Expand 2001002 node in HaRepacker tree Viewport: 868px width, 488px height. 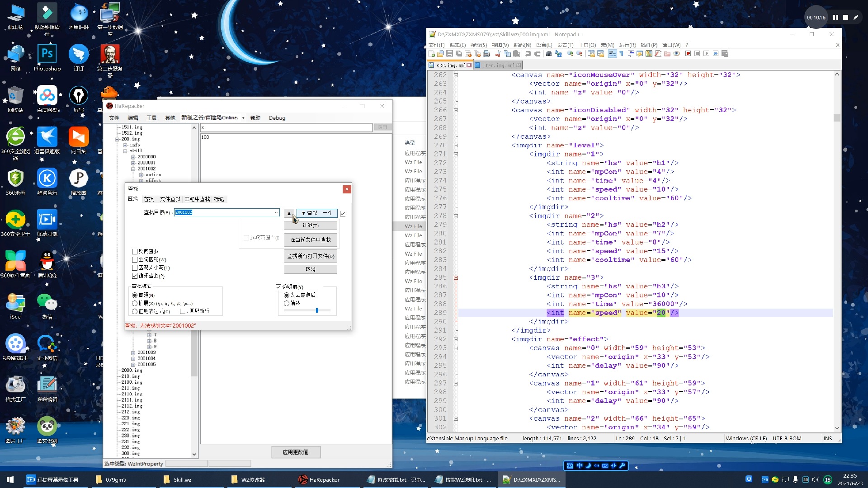pyautogui.click(x=132, y=169)
